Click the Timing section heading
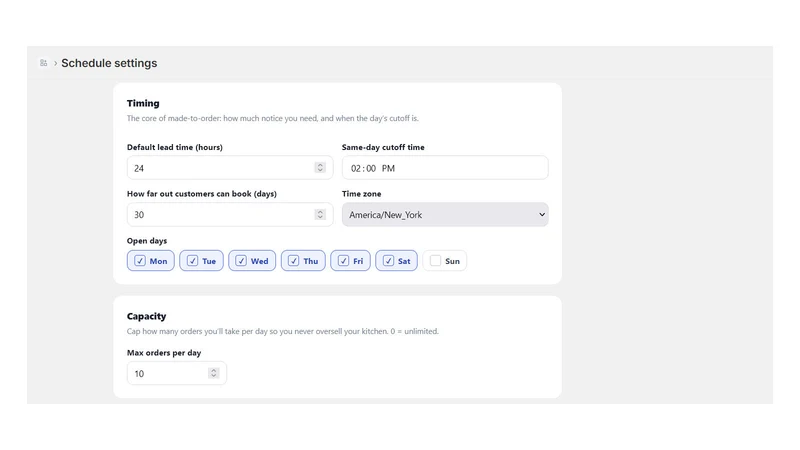The image size is (800, 450). (143, 103)
